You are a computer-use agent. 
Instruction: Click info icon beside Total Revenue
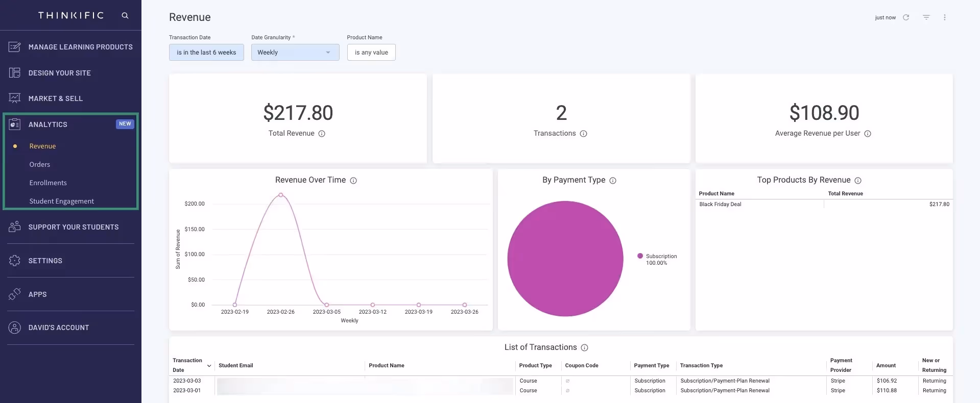coord(322,134)
